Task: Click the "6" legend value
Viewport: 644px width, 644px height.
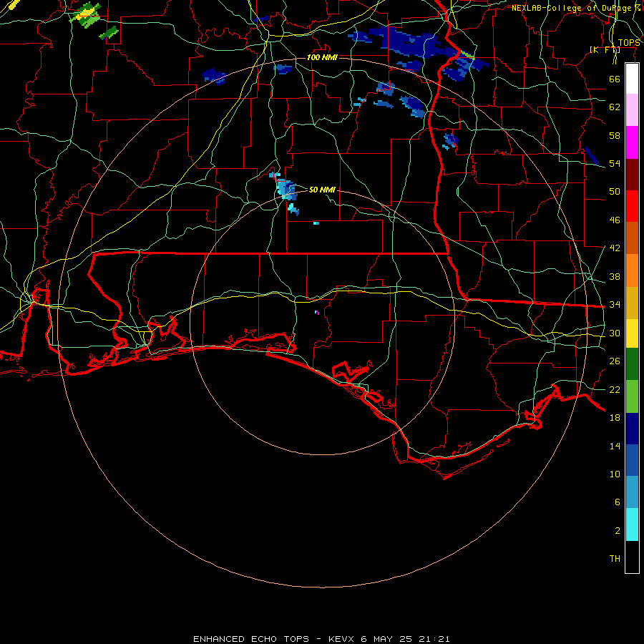Action: tap(618, 502)
